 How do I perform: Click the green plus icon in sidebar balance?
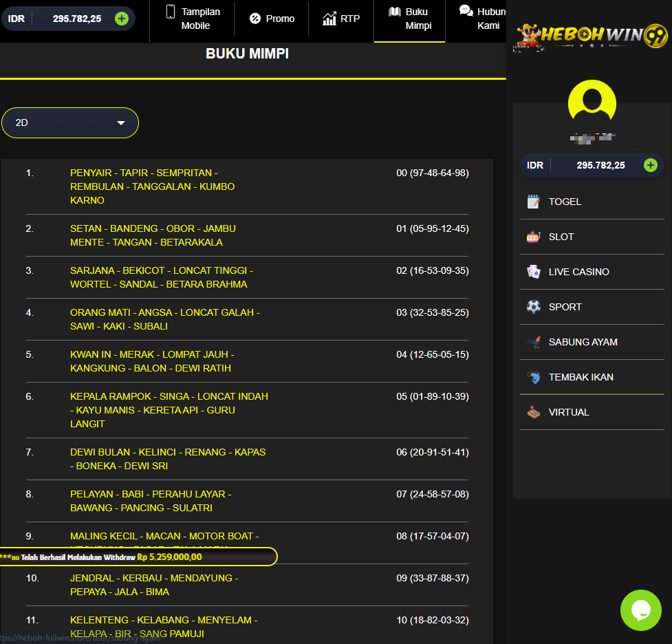650,165
